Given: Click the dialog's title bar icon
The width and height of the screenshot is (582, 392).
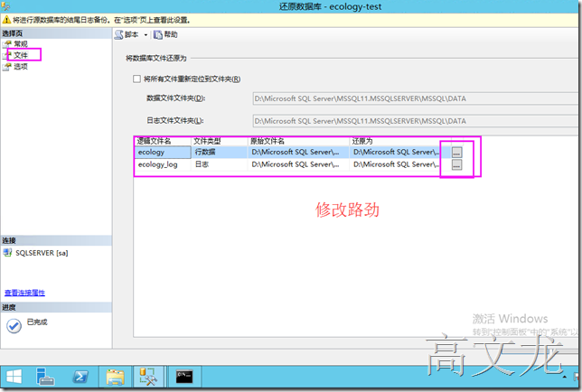Looking at the screenshot, I should (x=5, y=6).
